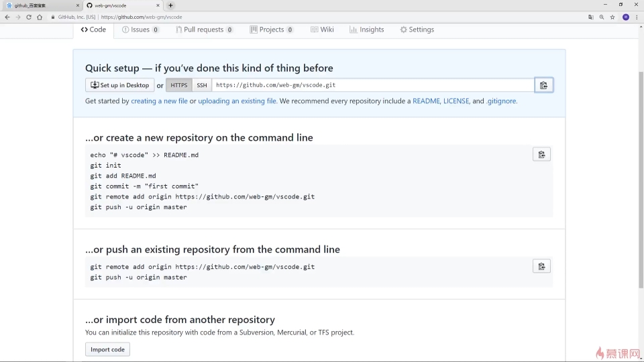Image resolution: width=644 pixels, height=362 pixels.
Task: Click the zoom magnifier icon in address bar
Action: point(602,17)
